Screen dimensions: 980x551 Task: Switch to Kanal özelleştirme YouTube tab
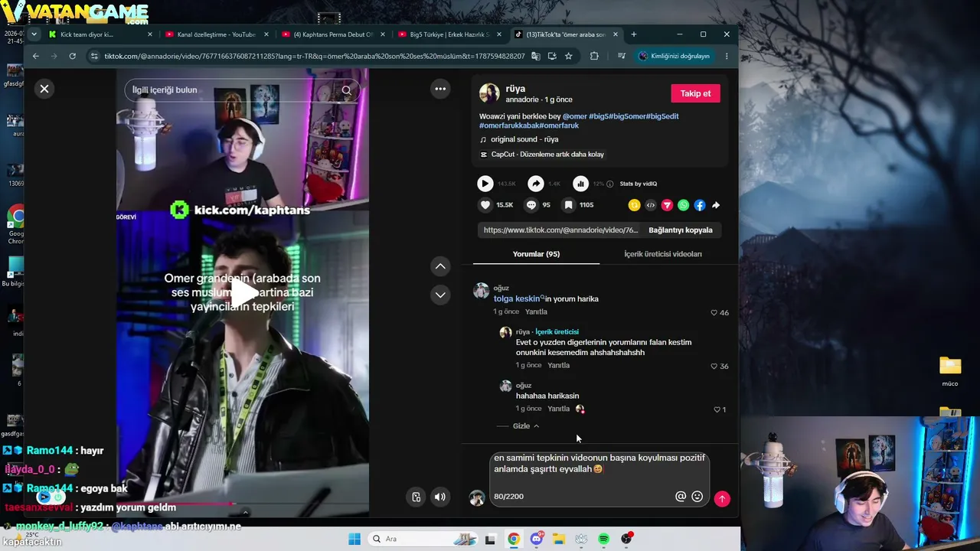217,34
